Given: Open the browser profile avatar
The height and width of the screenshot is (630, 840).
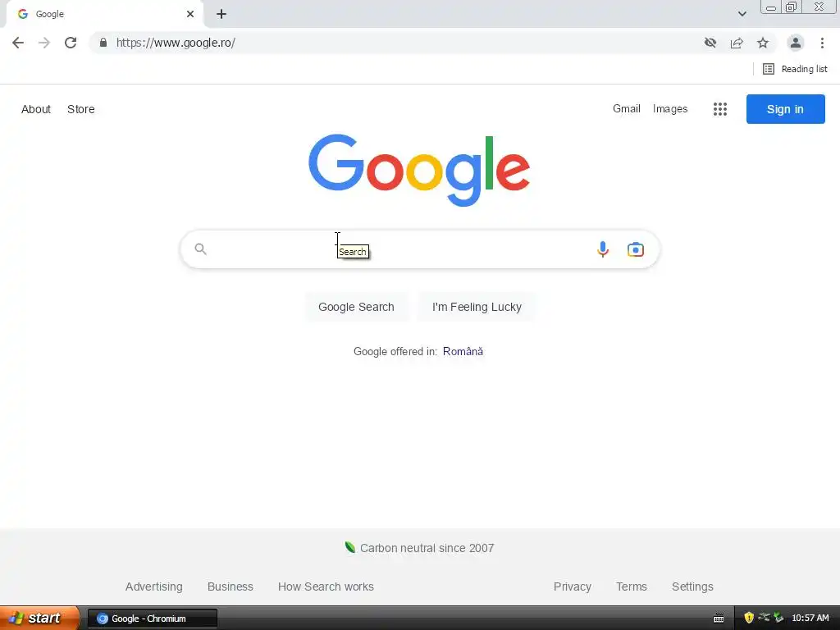Looking at the screenshot, I should point(796,43).
